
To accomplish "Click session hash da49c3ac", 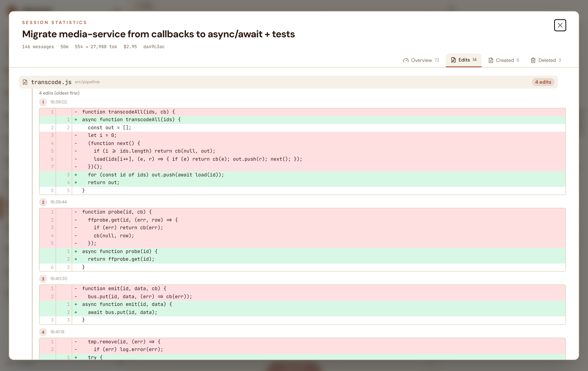I will (154, 47).
